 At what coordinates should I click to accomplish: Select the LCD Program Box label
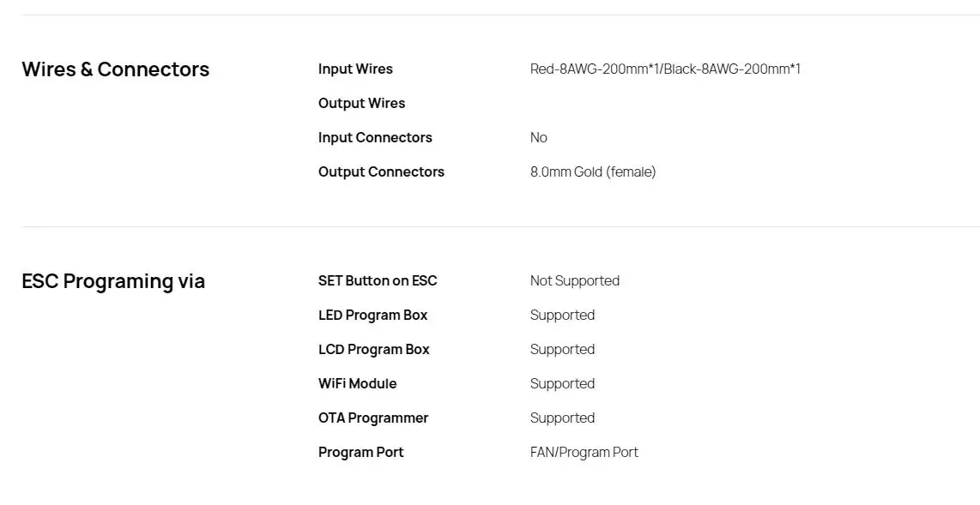[x=374, y=350]
